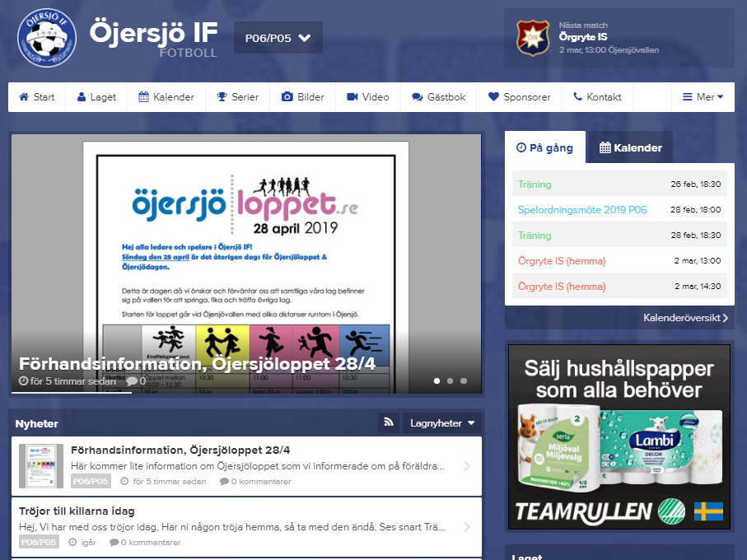Select the second carousel slide dot
Screen dimensions: 747x560
point(449,381)
